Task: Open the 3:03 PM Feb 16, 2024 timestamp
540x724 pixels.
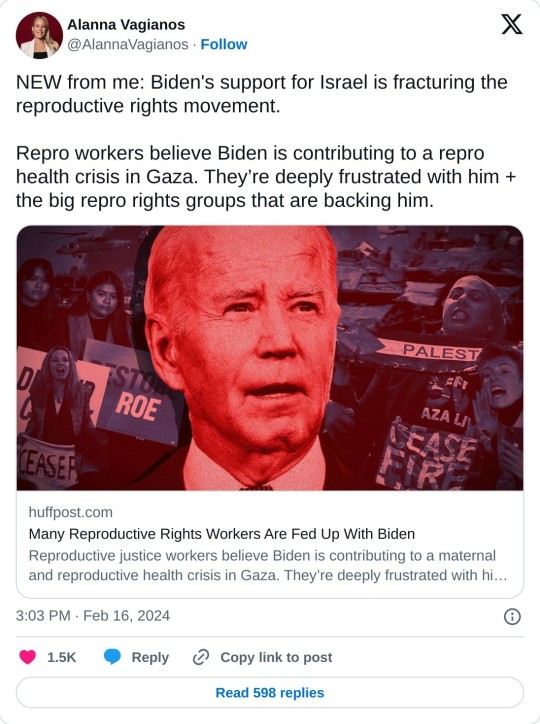Action: pos(93,615)
